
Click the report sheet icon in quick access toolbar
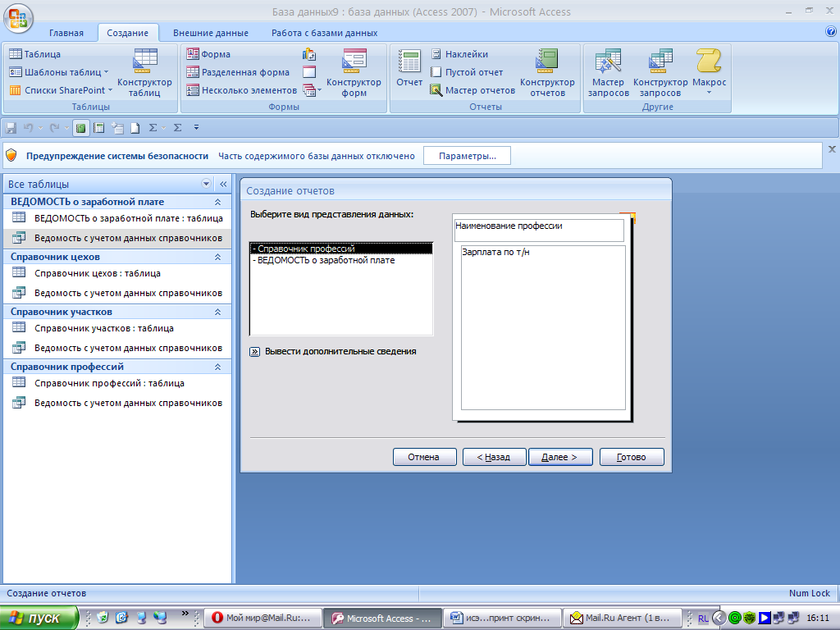(99, 128)
